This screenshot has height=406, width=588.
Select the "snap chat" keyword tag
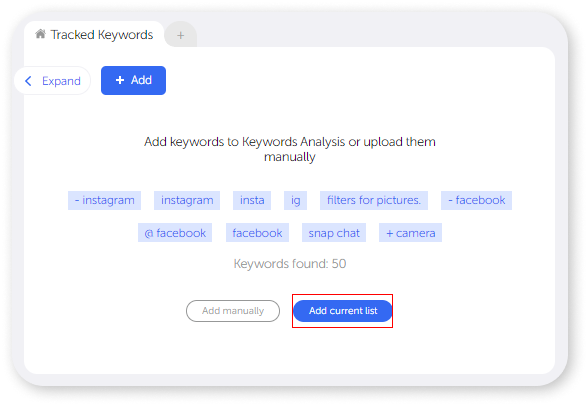[334, 233]
